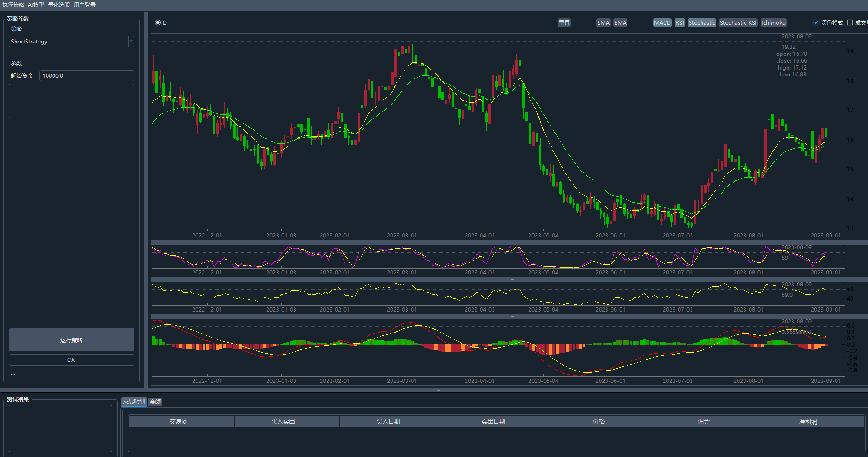Open the 用户登录 menu
This screenshot has height=457, width=868.
click(85, 5)
